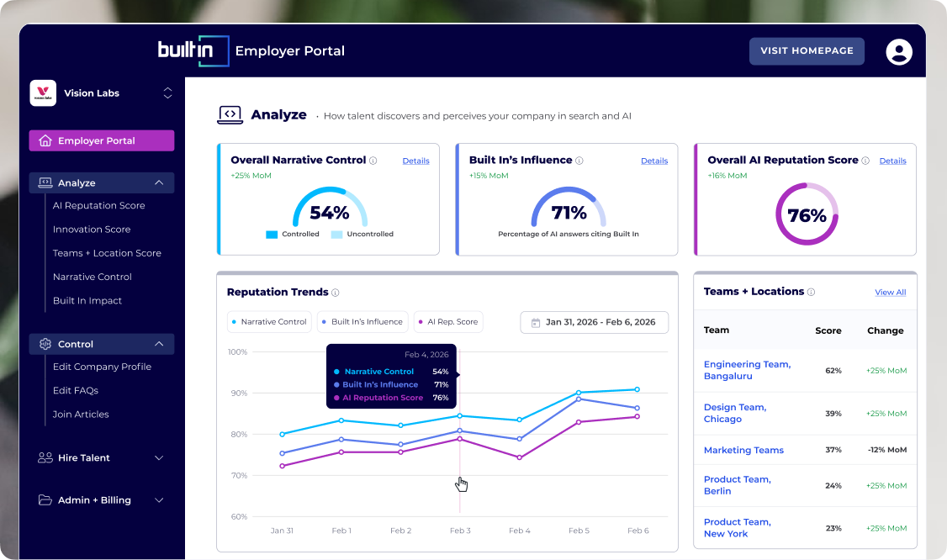Open Product Team, New York link

point(738,528)
